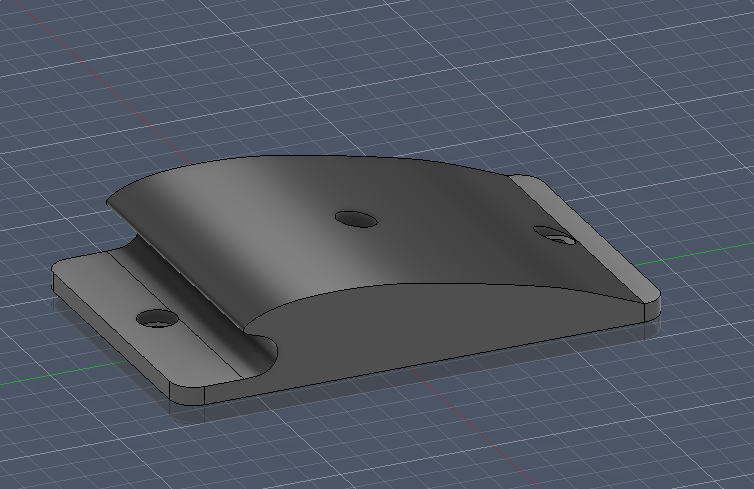Image resolution: width=754 pixels, height=489 pixels.
Task: Click the rounded right corner of base
Action: coord(653,308)
